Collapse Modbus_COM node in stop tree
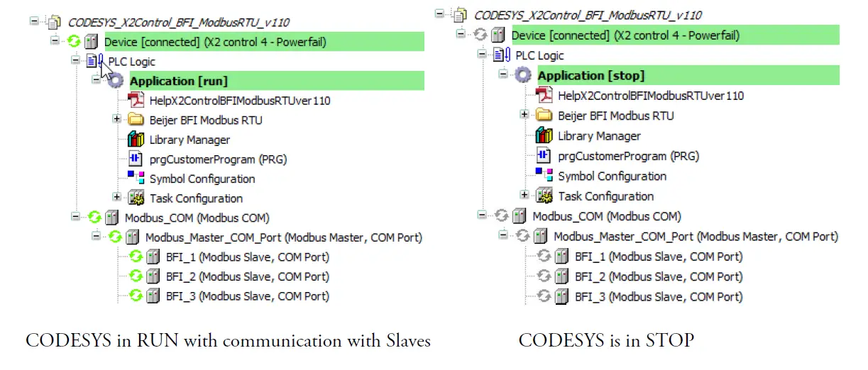The image size is (868, 370). point(483,215)
